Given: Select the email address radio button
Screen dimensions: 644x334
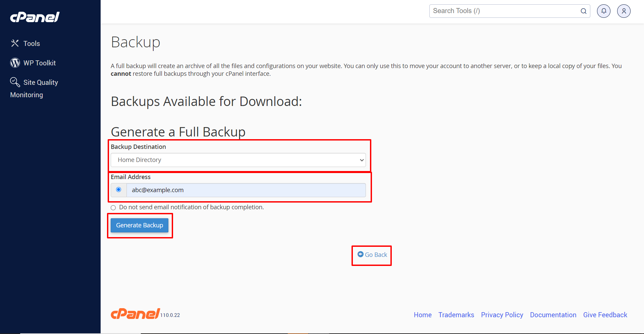Looking at the screenshot, I should 119,190.
